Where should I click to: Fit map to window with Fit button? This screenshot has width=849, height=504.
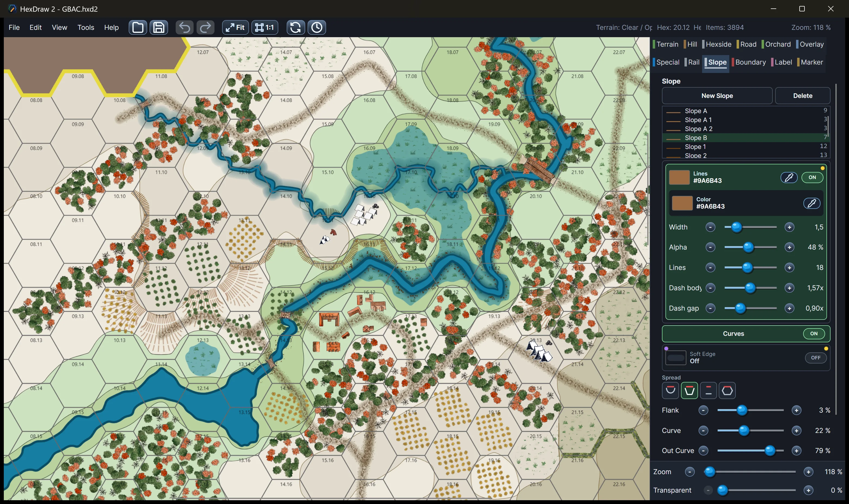235,27
